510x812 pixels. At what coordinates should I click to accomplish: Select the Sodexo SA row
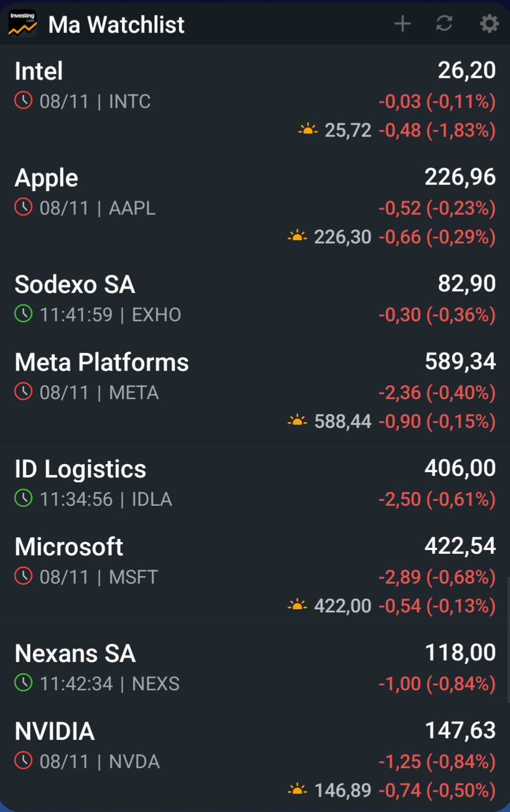(75, 285)
